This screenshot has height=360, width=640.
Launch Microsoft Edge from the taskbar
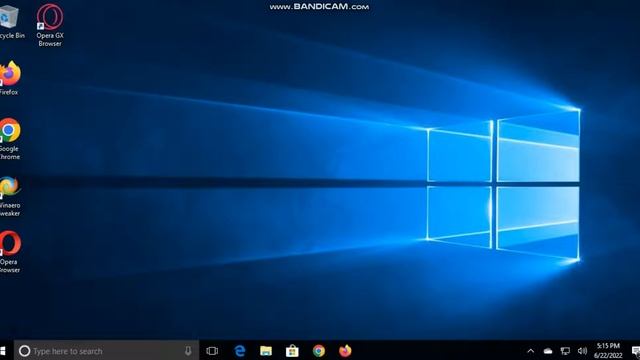point(240,351)
